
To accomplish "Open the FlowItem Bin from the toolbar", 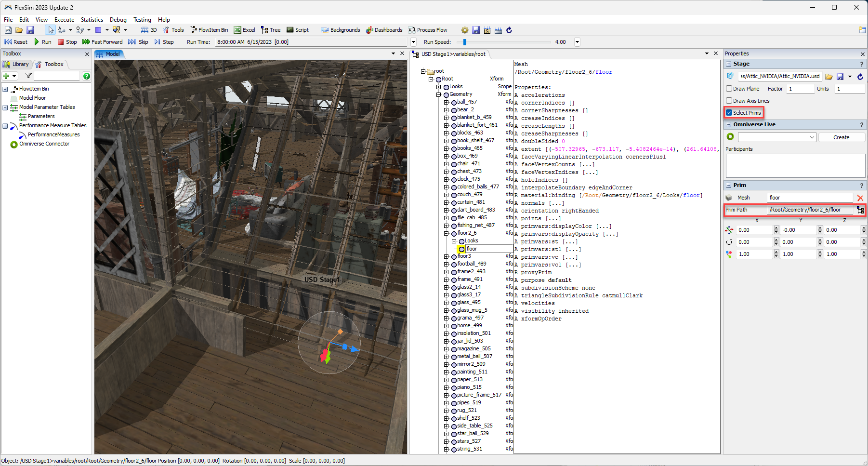I will click(x=209, y=30).
